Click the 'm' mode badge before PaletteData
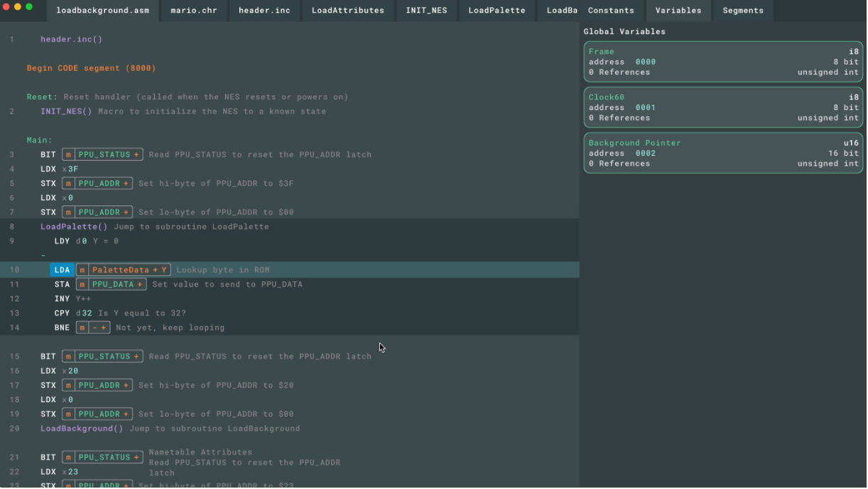Viewport: 868px width, 489px height. coord(82,270)
